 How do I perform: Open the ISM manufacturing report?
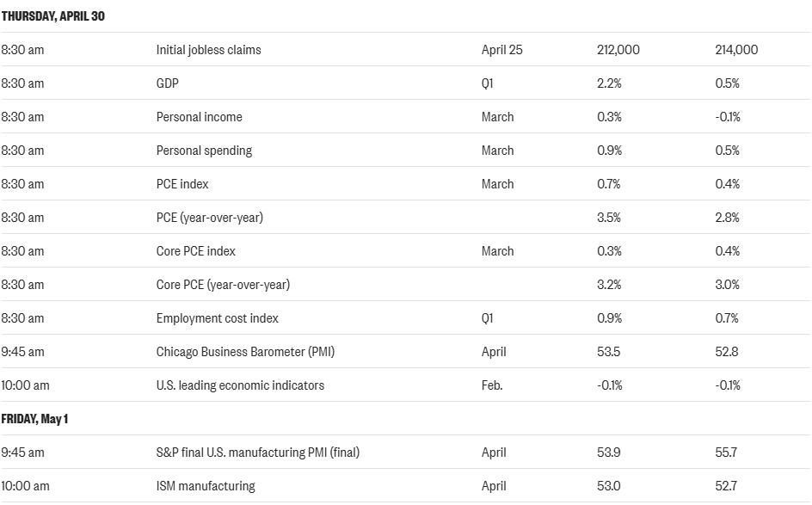pos(206,486)
